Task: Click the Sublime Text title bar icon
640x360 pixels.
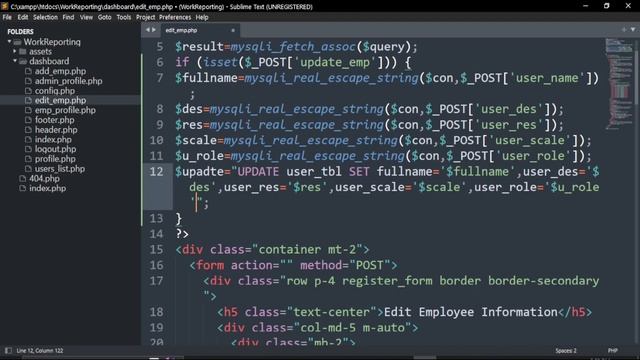Action: 5,6
